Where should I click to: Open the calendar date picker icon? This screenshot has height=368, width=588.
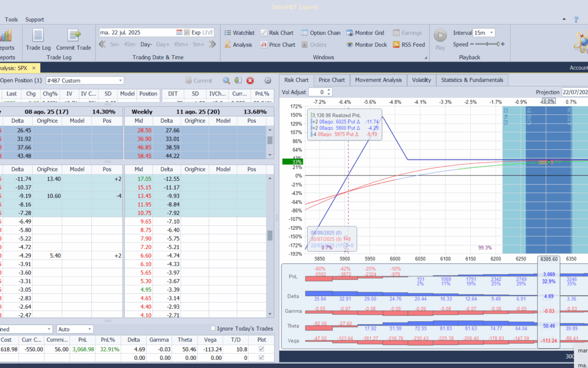coord(179,33)
